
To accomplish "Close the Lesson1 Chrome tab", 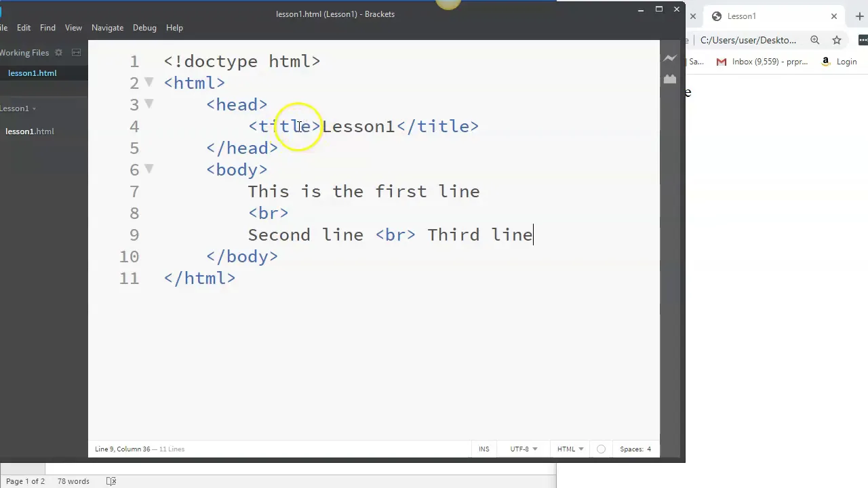I will (x=834, y=16).
